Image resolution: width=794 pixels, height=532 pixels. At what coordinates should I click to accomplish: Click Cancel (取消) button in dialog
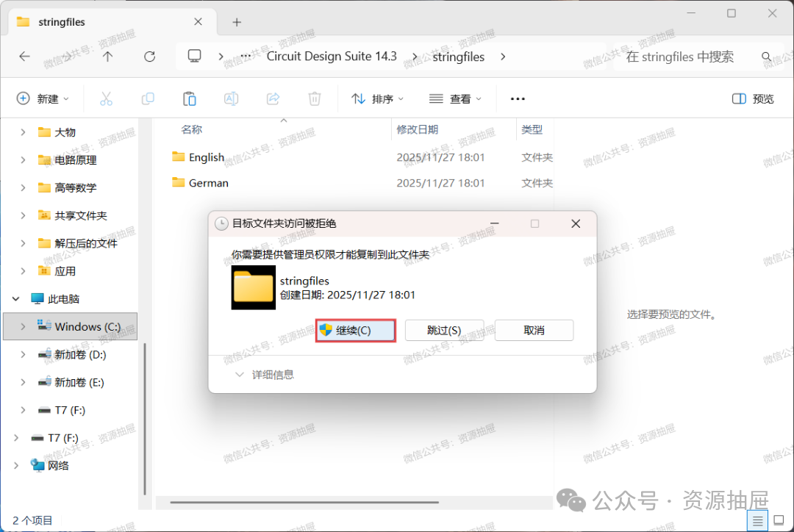(534, 331)
